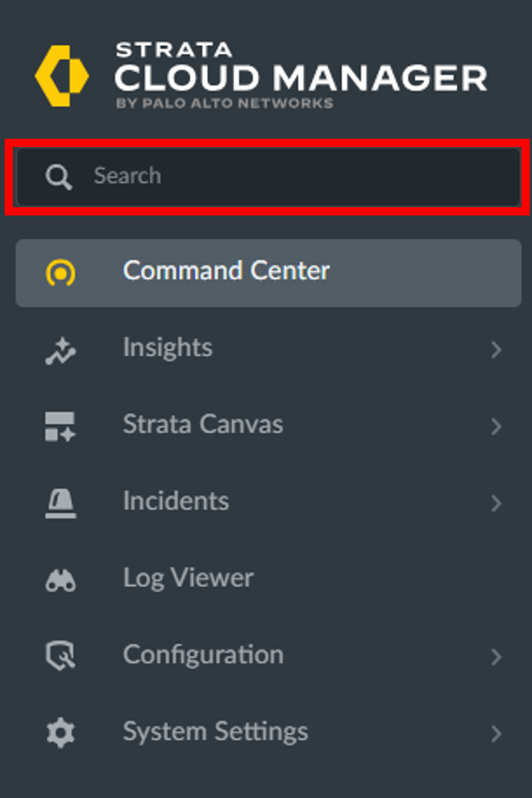This screenshot has width=532, height=798.
Task: Expand the Incidents submenu chevron
Action: coord(496,504)
